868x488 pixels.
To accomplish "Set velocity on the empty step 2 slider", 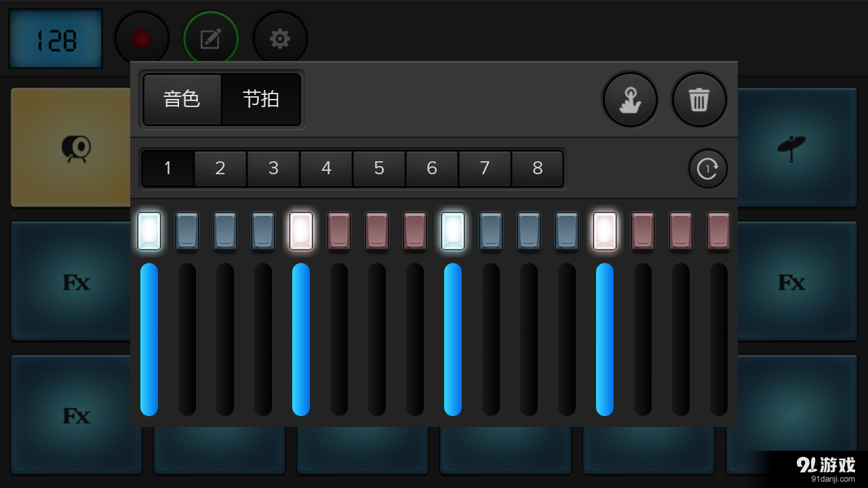I will click(x=187, y=340).
